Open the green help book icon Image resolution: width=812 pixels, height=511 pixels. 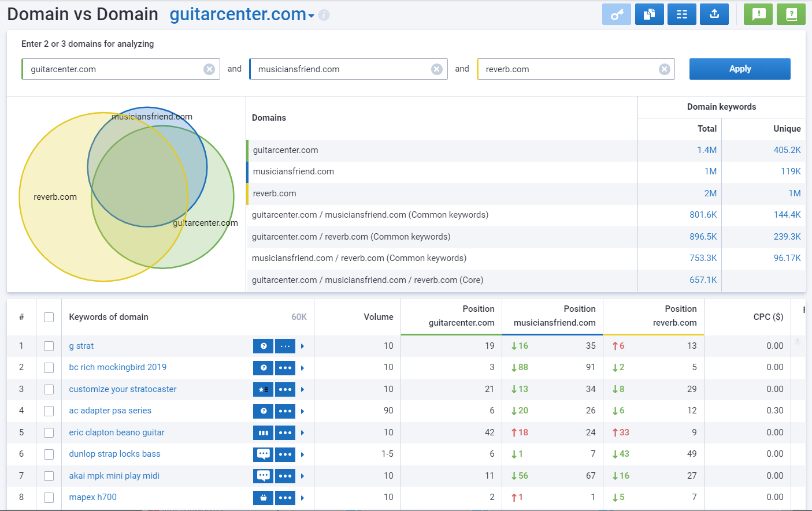click(791, 14)
